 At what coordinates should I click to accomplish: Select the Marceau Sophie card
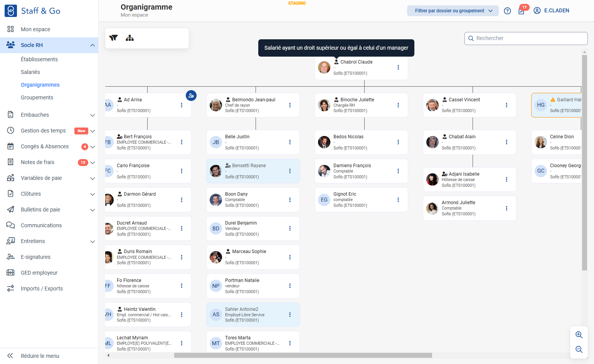click(x=253, y=257)
